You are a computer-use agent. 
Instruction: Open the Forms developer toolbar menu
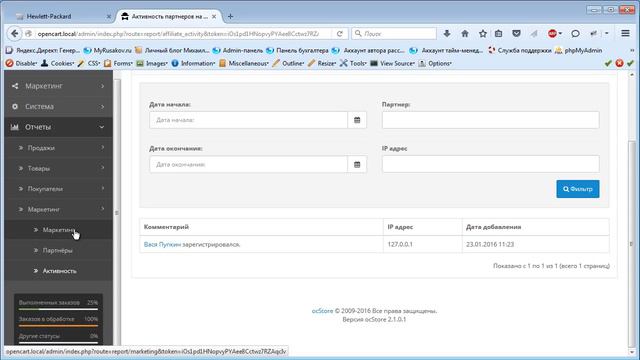118,63
